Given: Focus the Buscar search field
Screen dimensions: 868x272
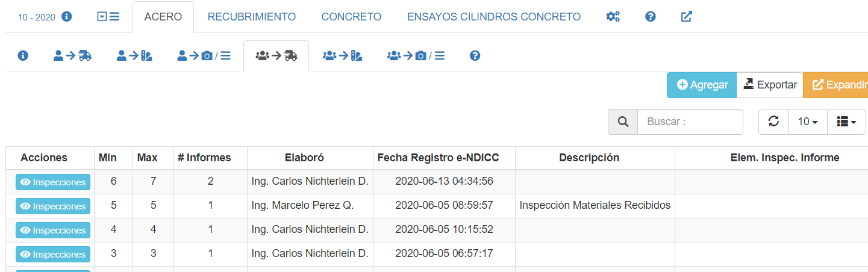Looking at the screenshot, I should click(x=690, y=122).
